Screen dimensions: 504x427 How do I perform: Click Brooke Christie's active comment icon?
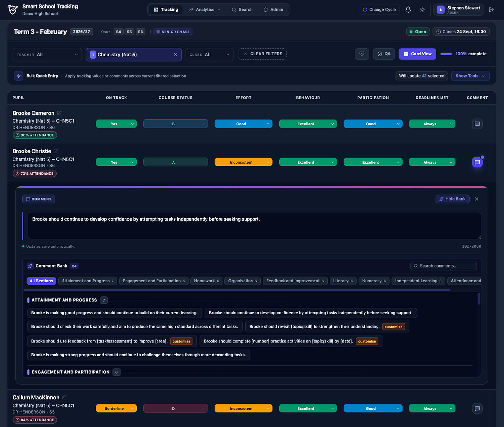coord(477,162)
